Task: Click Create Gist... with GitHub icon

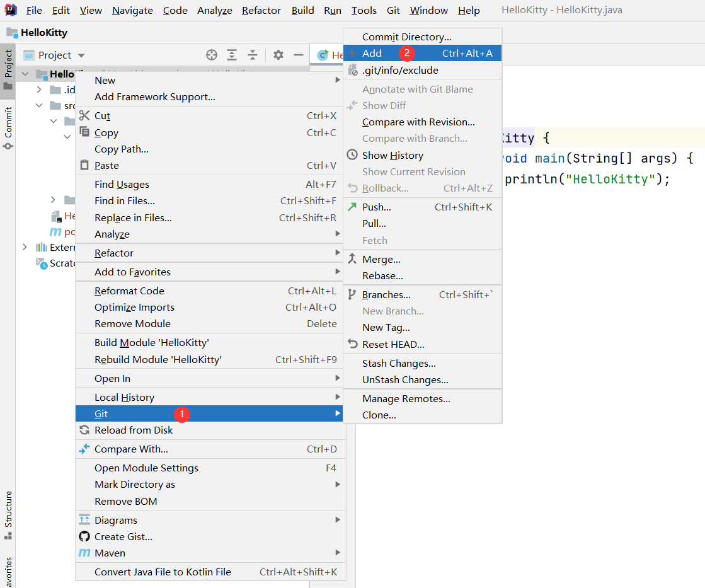Action: coord(210,537)
